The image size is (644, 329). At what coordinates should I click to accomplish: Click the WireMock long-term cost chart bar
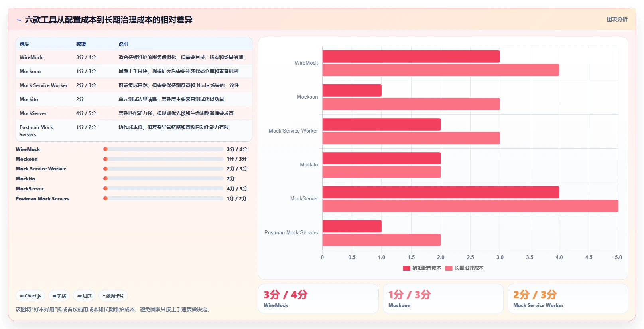tap(441, 70)
